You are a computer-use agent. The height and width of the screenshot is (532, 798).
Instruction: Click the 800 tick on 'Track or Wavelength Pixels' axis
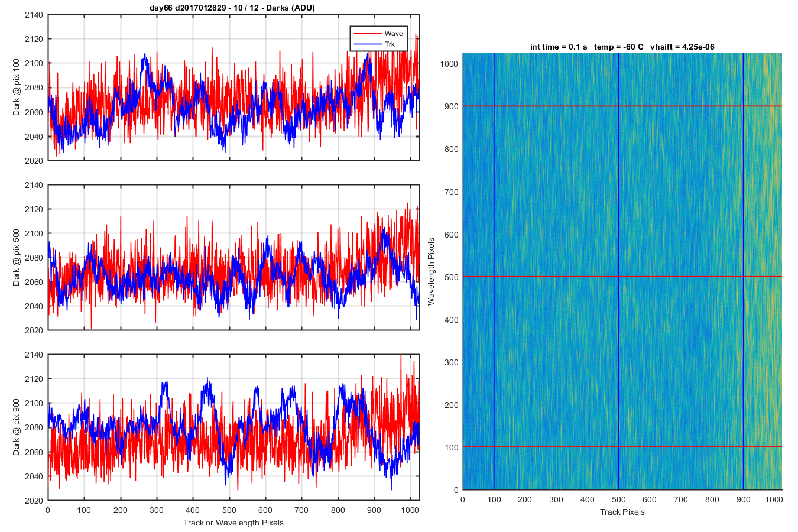coord(338,510)
